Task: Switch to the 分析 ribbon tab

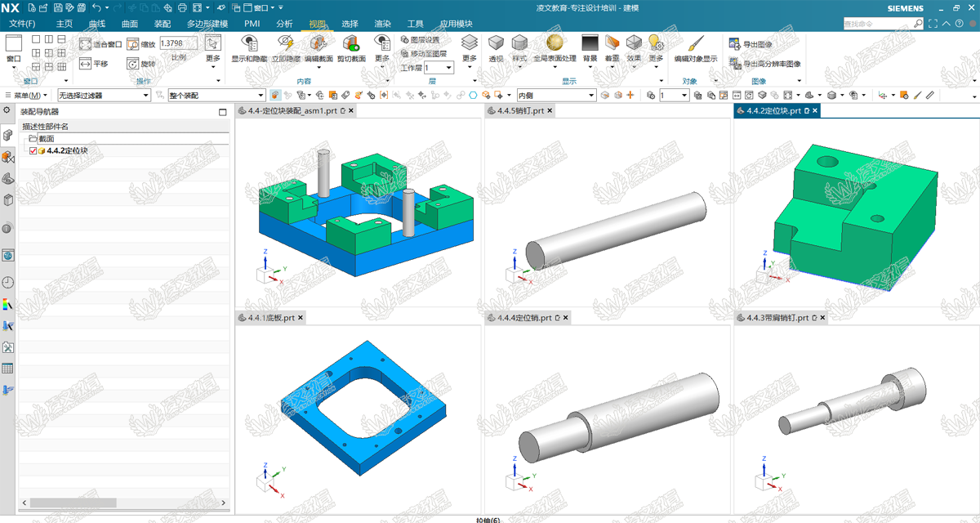Action: pyautogui.click(x=284, y=24)
